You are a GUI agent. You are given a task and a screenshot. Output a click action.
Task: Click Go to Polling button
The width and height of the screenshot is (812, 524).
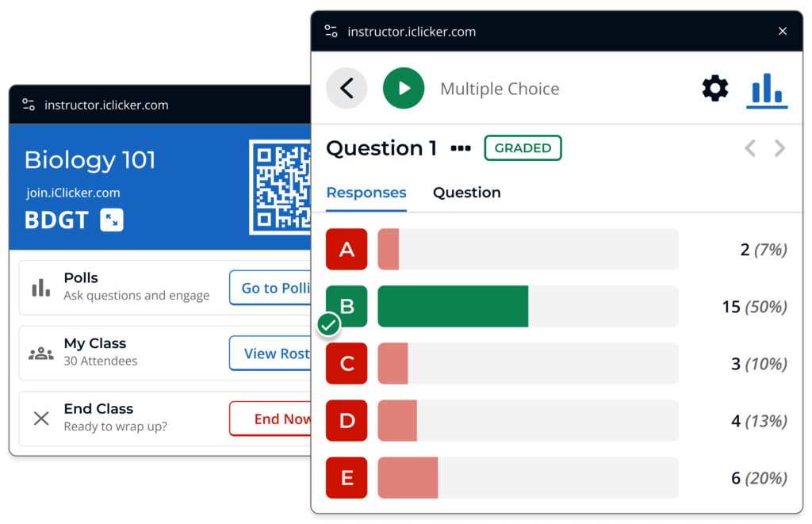coord(270,288)
